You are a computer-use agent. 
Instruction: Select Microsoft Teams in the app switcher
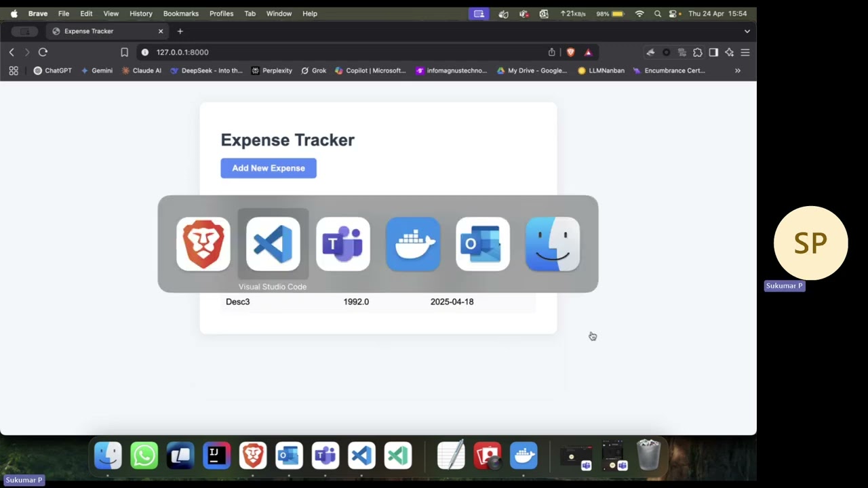coord(343,244)
